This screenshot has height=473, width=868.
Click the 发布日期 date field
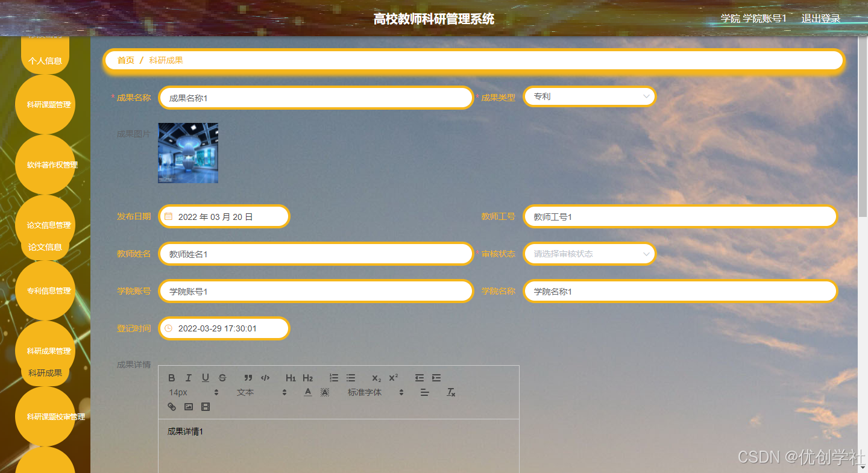click(x=224, y=216)
